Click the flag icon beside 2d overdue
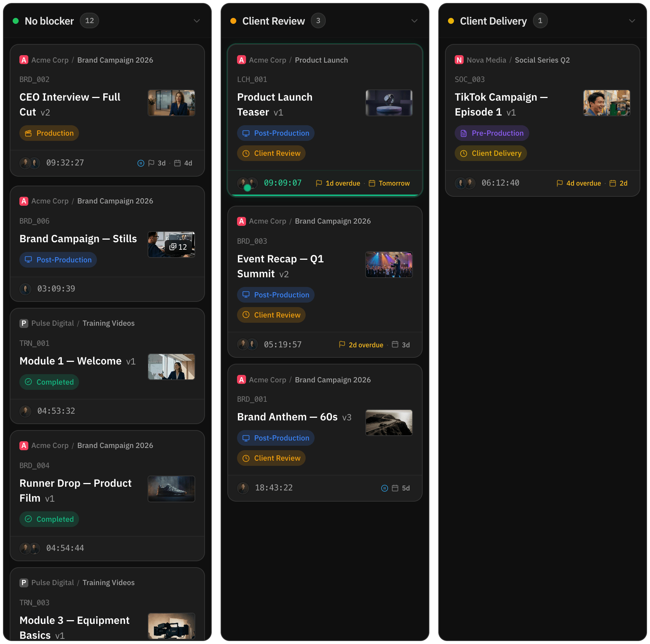Screen dimensions: 650x644 click(x=342, y=345)
